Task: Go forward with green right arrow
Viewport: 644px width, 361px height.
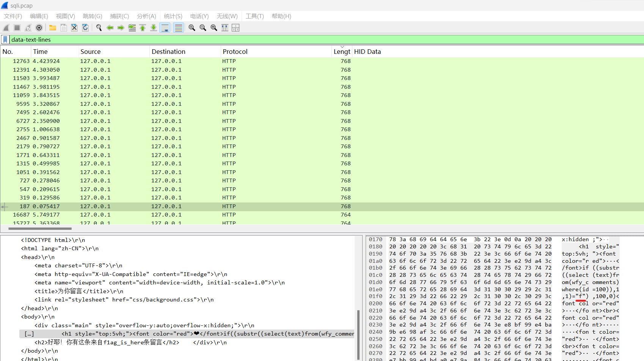Action: pyautogui.click(x=121, y=28)
